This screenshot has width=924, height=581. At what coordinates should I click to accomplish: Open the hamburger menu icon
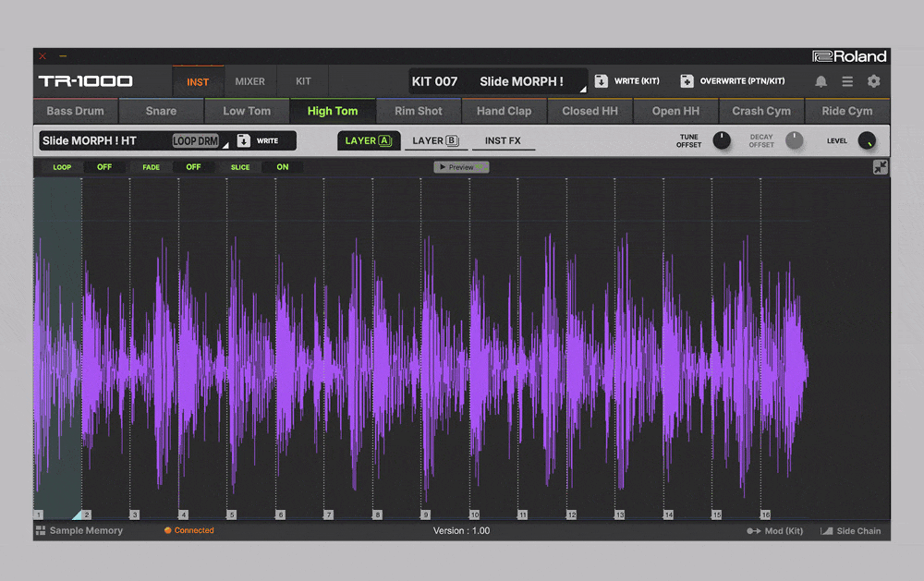[x=846, y=81]
